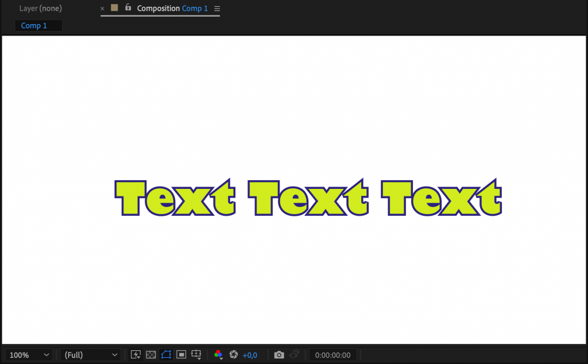Click the Title/Action Safe grid icon
The height and width of the screenshot is (364, 588).
(196, 354)
